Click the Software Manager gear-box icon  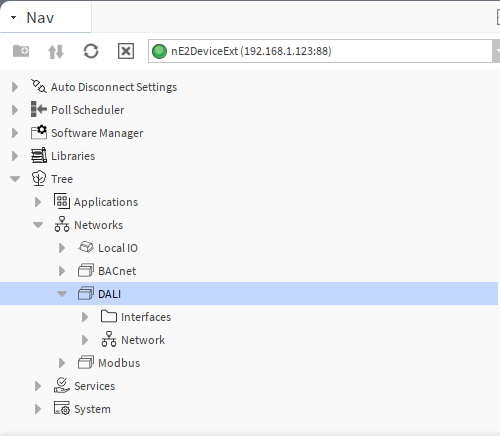39,132
